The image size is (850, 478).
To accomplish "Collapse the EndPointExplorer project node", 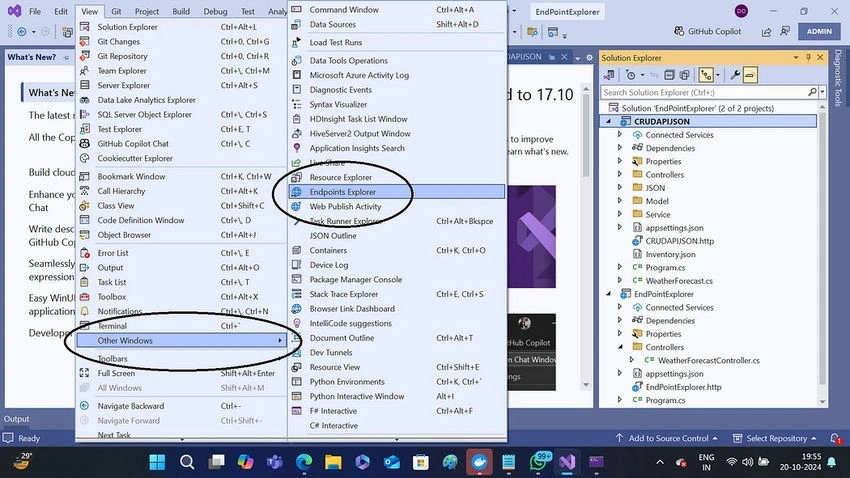I will (x=608, y=294).
